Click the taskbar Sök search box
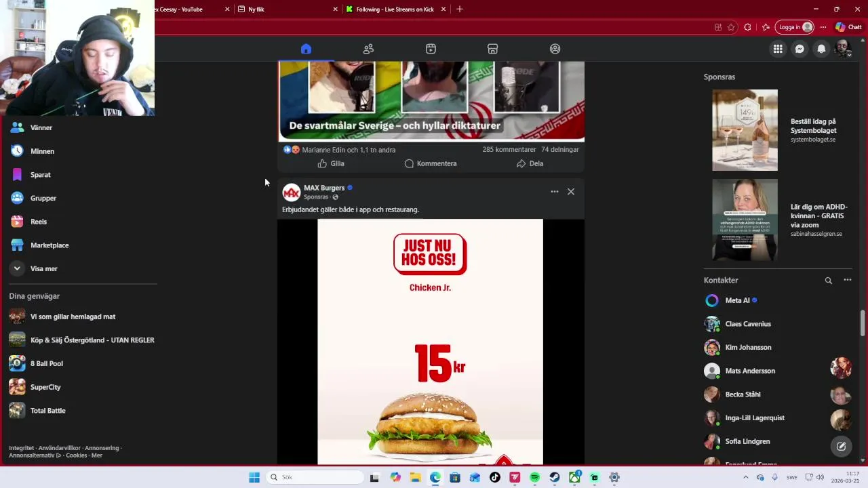The height and width of the screenshot is (488, 868). click(315, 478)
